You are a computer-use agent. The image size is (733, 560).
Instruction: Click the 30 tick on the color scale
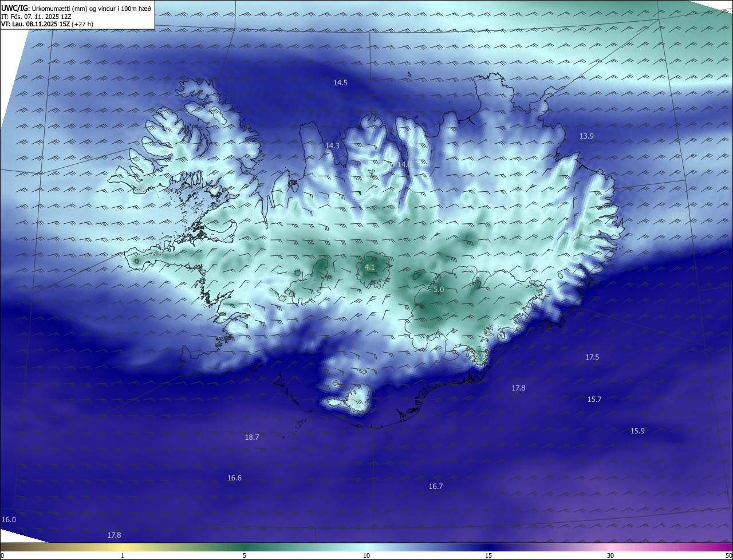click(x=610, y=555)
